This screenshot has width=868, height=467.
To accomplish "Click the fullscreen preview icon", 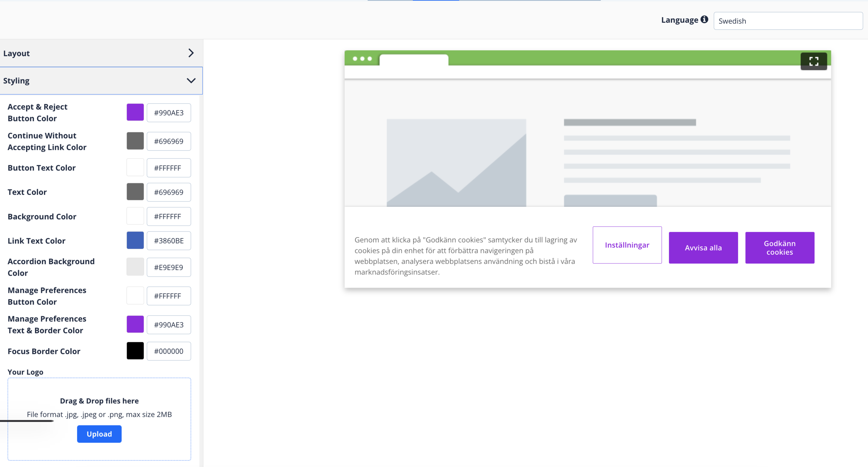I will tap(813, 61).
